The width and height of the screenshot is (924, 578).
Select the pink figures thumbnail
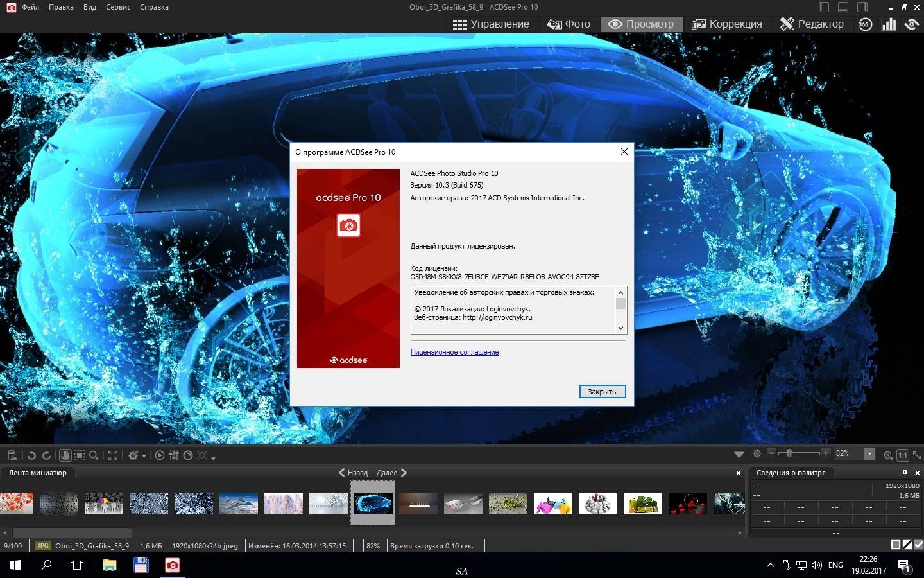[553, 504]
